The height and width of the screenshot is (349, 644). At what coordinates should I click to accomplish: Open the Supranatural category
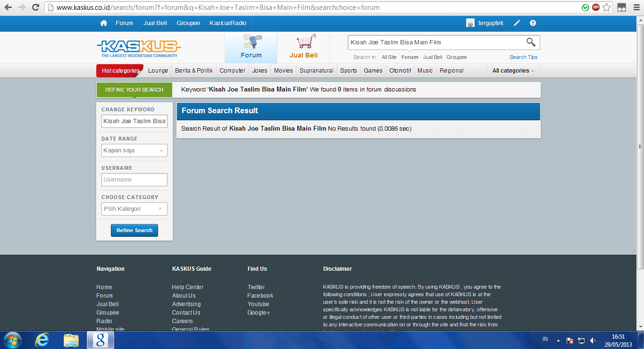[x=317, y=71]
